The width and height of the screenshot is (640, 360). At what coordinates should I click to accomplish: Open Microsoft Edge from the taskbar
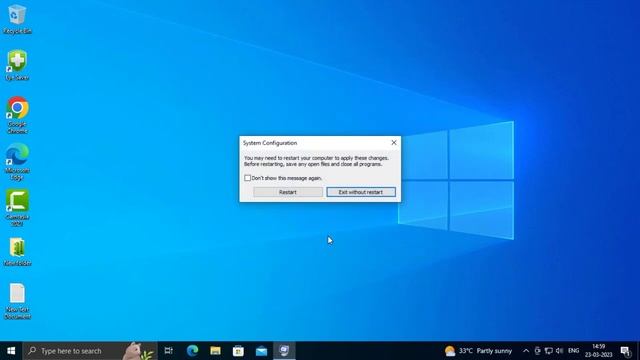coord(192,351)
